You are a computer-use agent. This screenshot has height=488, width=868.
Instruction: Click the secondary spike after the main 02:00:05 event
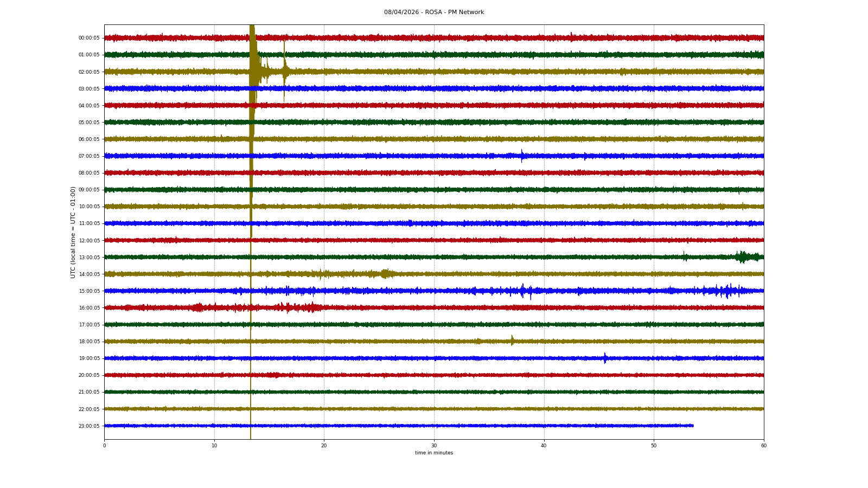pos(284,70)
